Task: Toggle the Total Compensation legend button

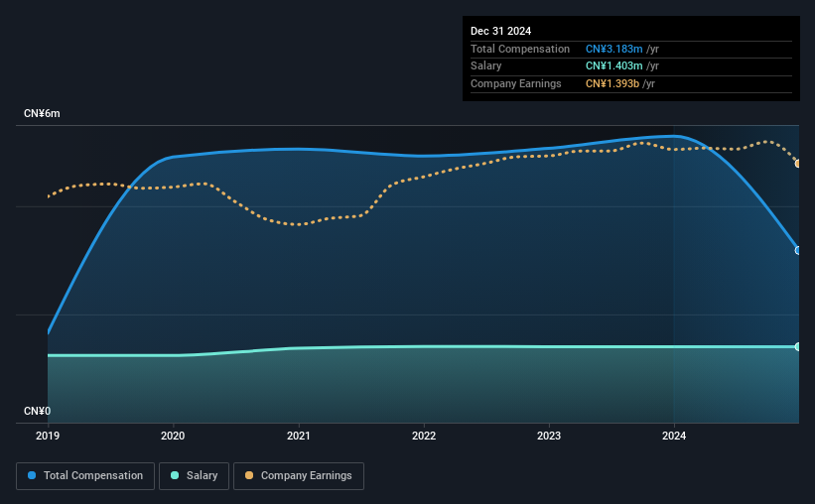Action: click(85, 476)
